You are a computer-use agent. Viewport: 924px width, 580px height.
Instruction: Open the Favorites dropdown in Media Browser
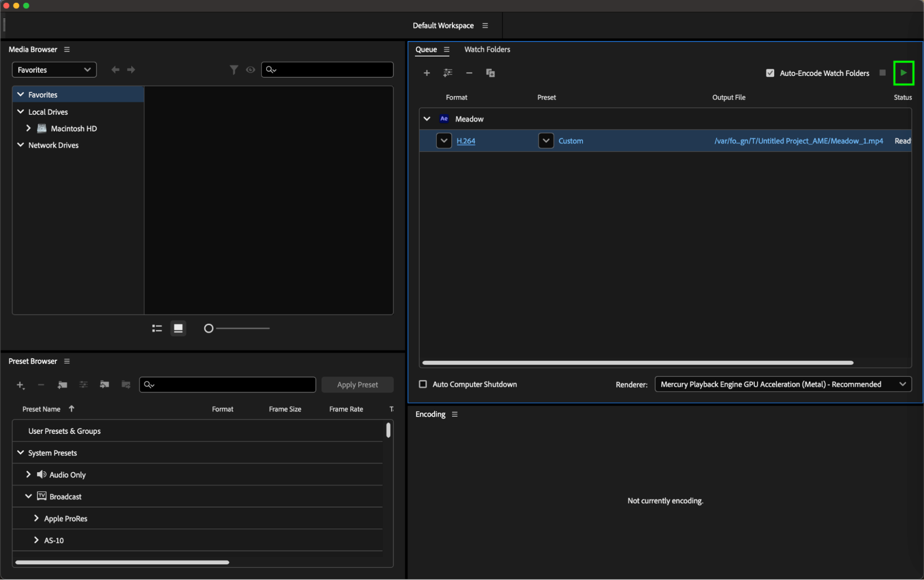click(54, 70)
